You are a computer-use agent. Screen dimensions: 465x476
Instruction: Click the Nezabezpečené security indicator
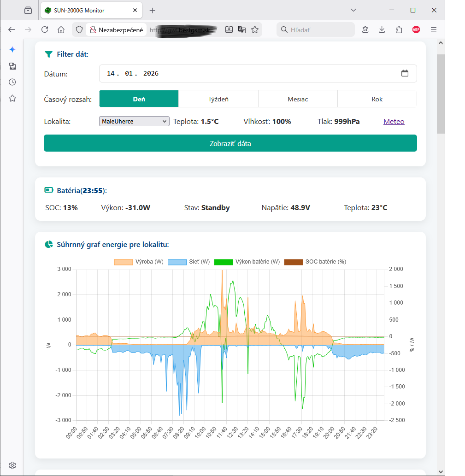click(116, 30)
